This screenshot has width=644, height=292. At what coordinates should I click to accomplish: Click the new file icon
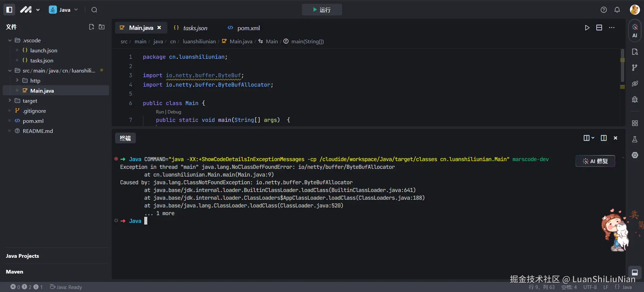(91, 27)
